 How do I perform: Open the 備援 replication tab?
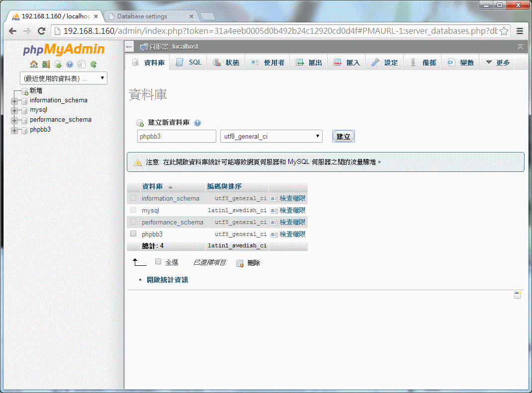pos(423,63)
